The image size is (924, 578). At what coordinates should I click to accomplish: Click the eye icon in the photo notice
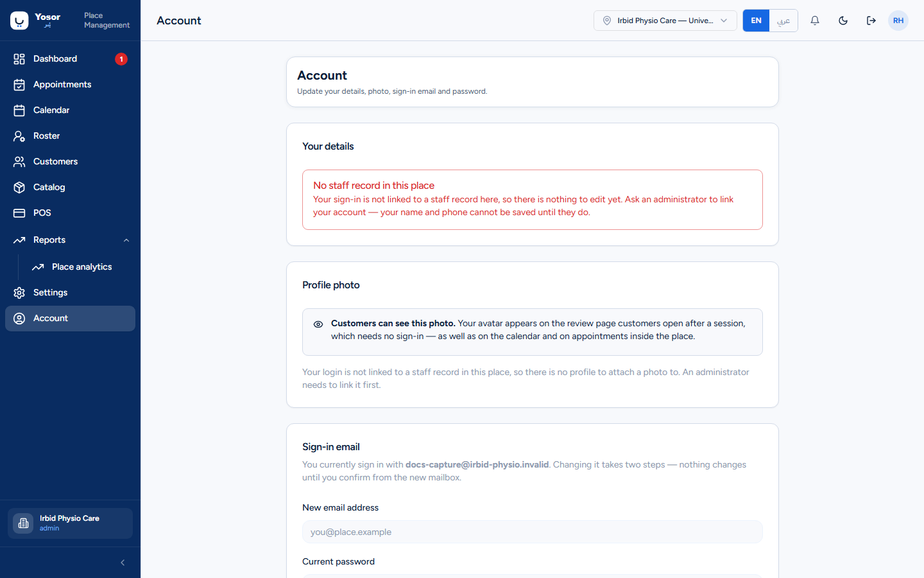click(318, 324)
